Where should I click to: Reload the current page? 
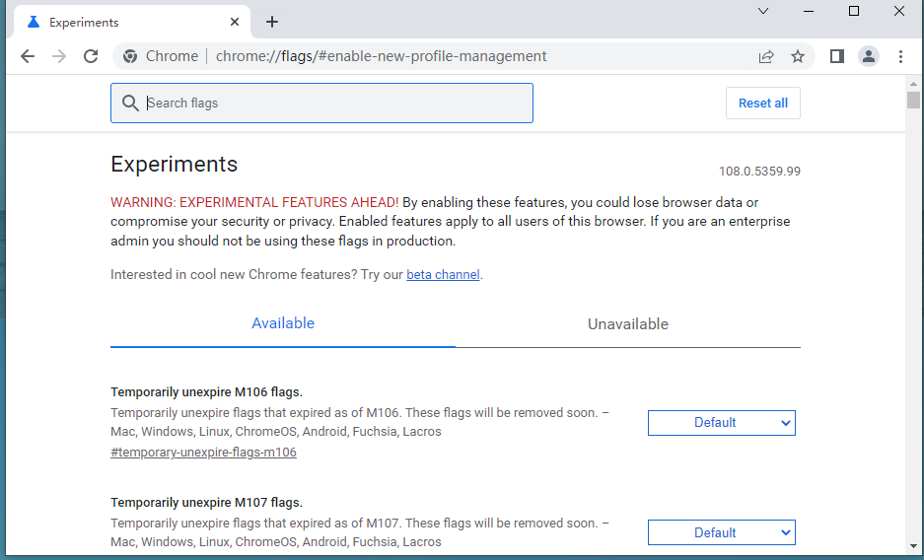[91, 56]
